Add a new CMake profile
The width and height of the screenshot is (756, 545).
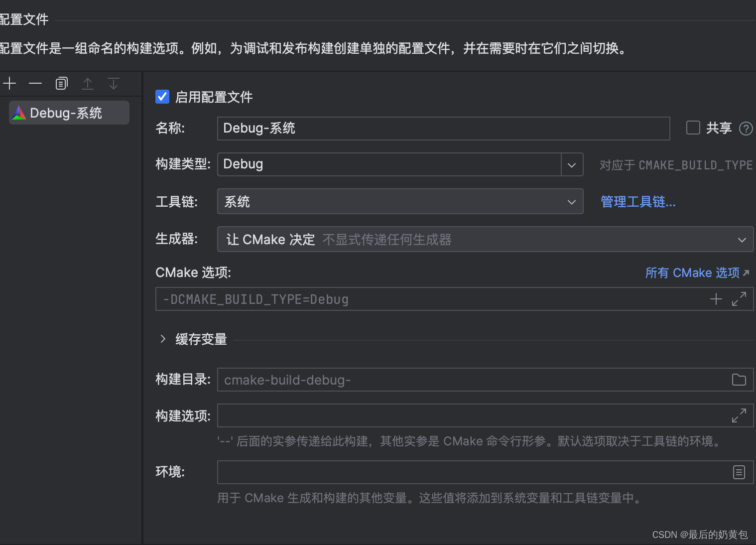[9, 83]
